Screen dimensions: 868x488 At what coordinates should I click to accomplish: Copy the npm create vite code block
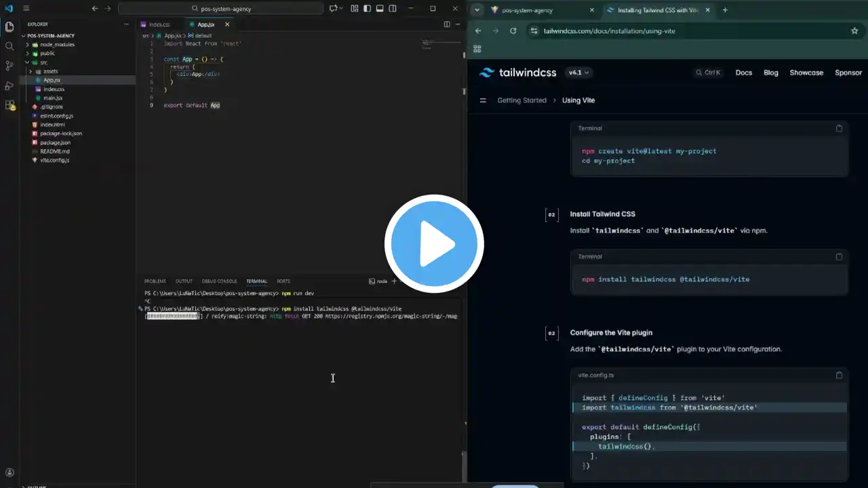tap(839, 128)
